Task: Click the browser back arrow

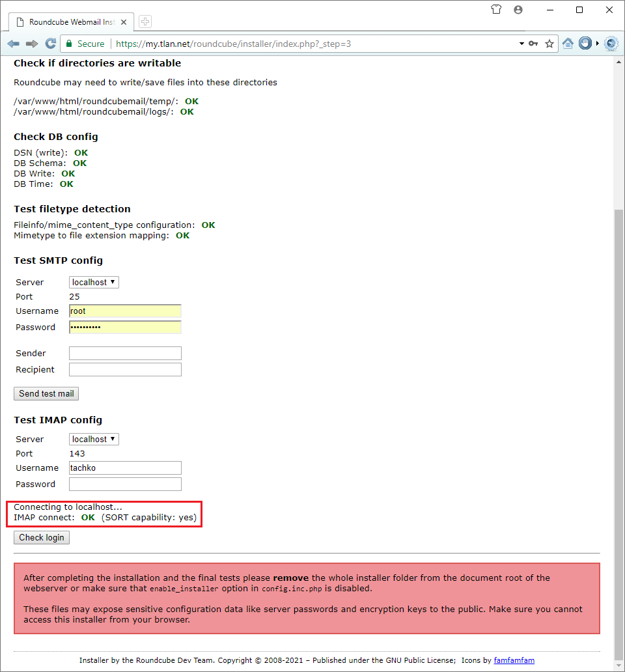Action: (x=14, y=44)
